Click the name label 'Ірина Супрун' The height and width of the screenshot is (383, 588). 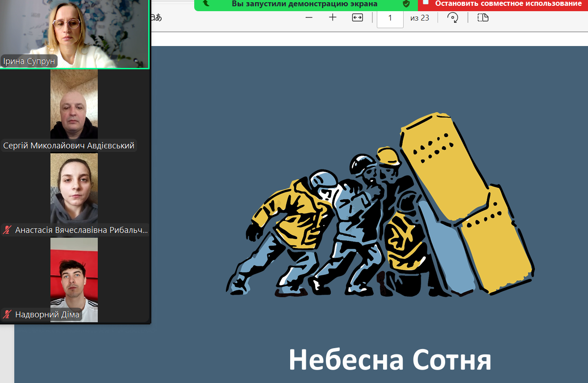pyautogui.click(x=29, y=61)
